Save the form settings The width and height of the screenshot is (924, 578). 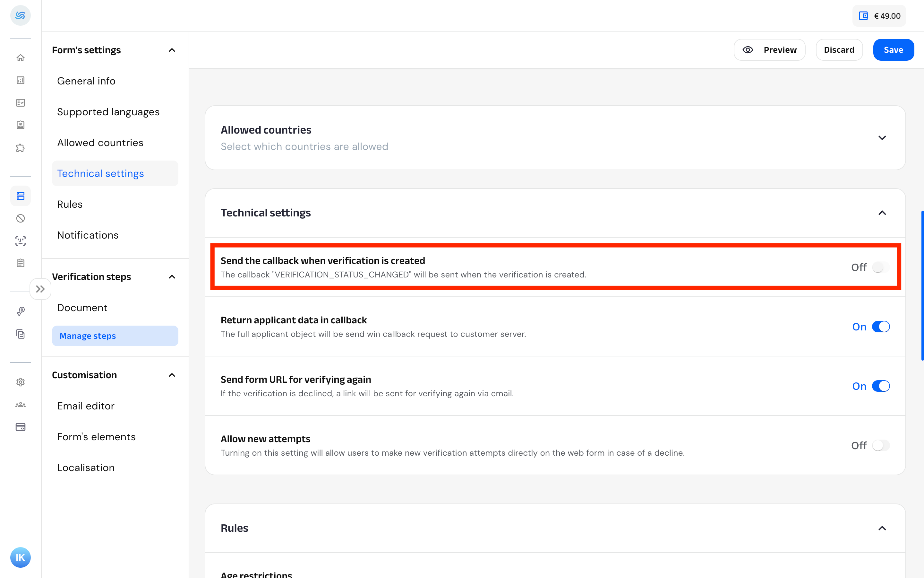pos(893,50)
